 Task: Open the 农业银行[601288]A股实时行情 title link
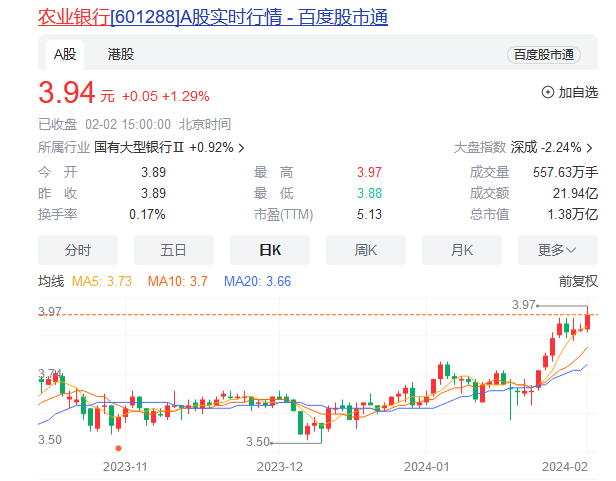coord(213,17)
